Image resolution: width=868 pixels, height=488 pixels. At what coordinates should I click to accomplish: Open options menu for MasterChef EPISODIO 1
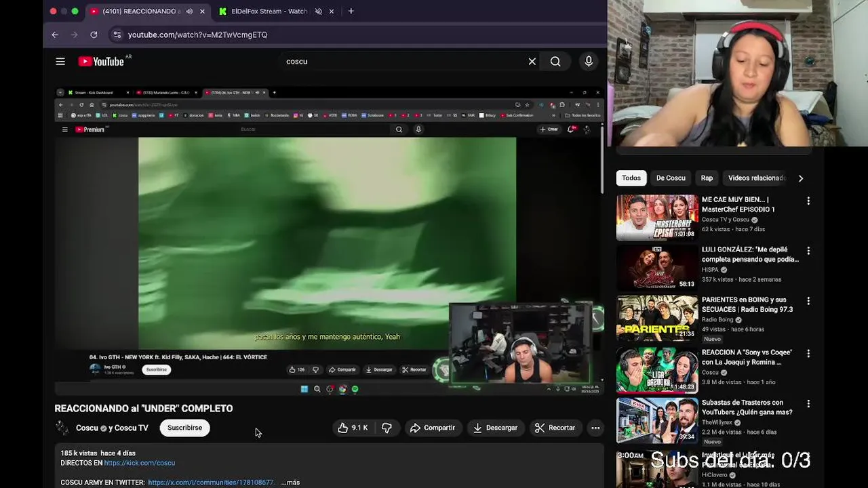click(x=808, y=201)
